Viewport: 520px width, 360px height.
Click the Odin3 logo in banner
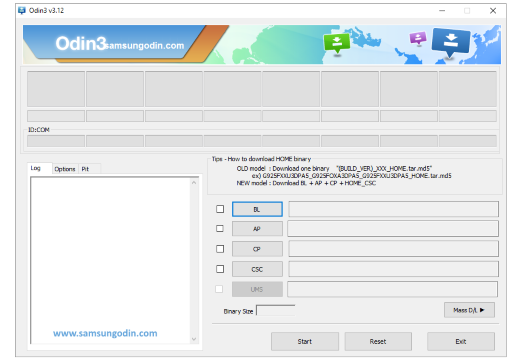pyautogui.click(x=80, y=44)
